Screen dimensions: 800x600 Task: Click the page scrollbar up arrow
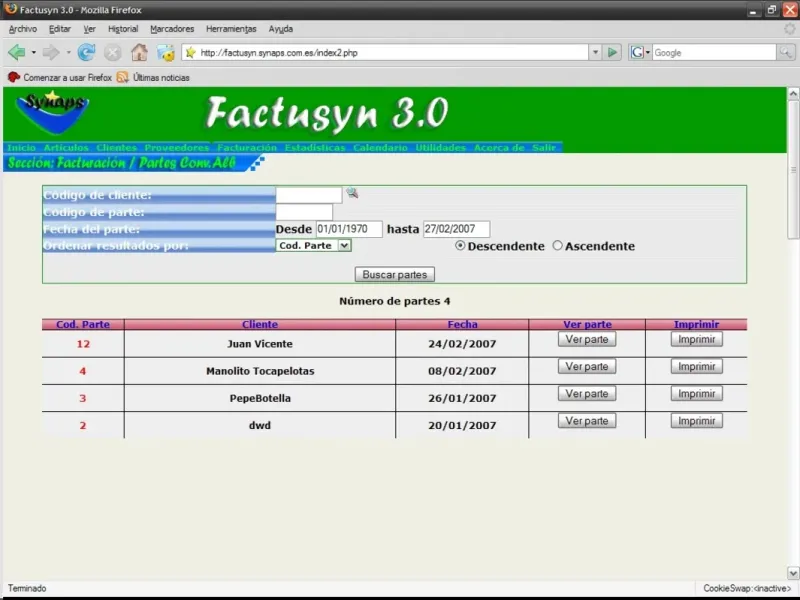click(x=793, y=93)
